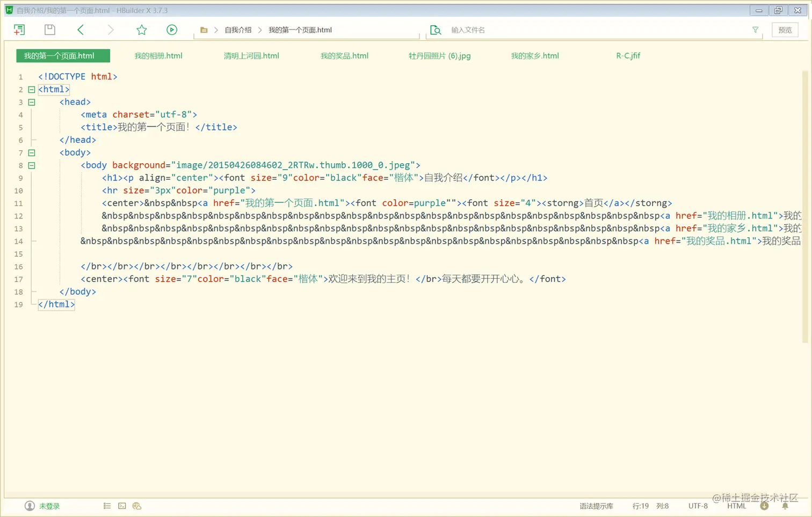Click the closing </head> tag
Viewport: 812px width, 517px height.
pyautogui.click(x=78, y=140)
